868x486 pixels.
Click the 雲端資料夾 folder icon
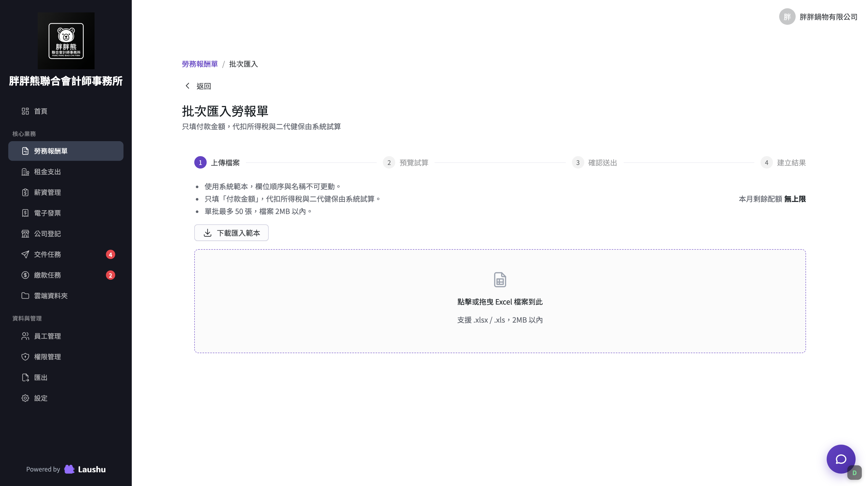click(25, 295)
